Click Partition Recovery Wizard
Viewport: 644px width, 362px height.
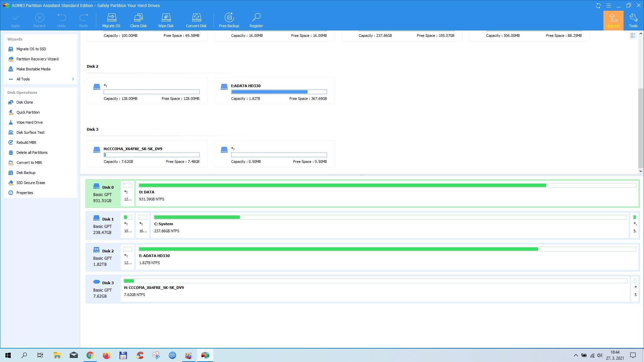click(x=37, y=59)
